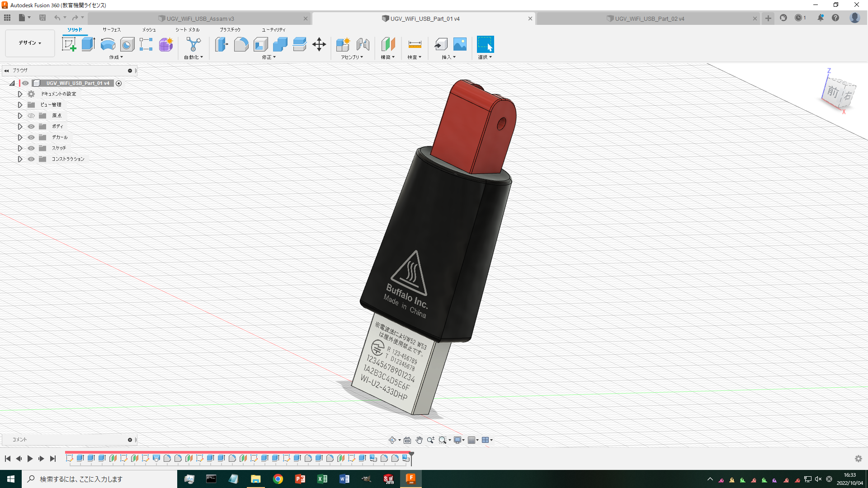Image resolution: width=868 pixels, height=488 pixels.
Task: Select the Construct plane tool
Action: click(x=388, y=44)
